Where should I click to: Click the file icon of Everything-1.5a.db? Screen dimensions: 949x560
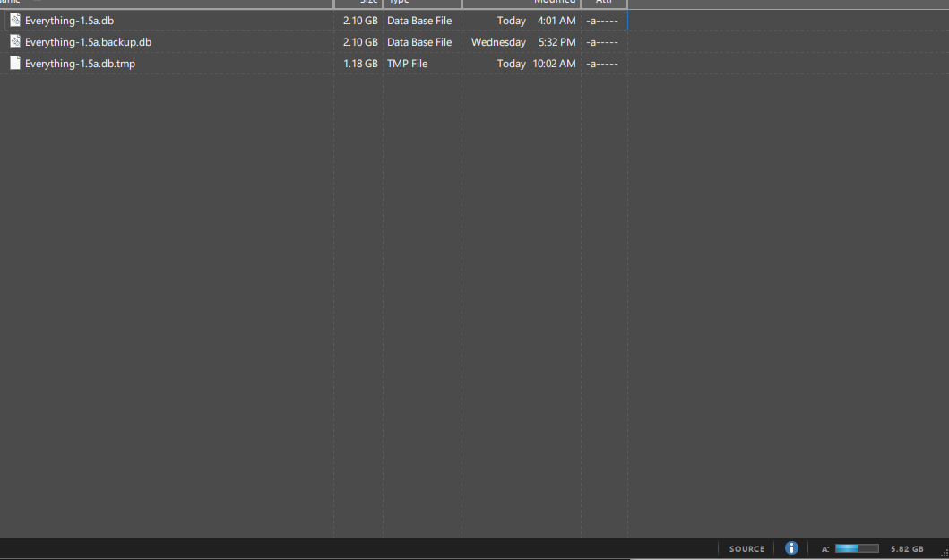15,21
